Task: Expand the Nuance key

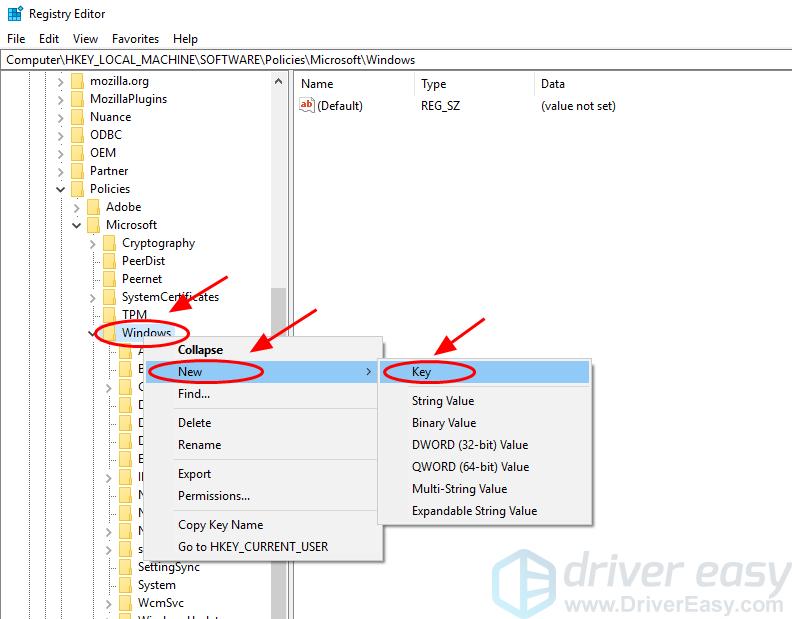Action: [x=61, y=118]
